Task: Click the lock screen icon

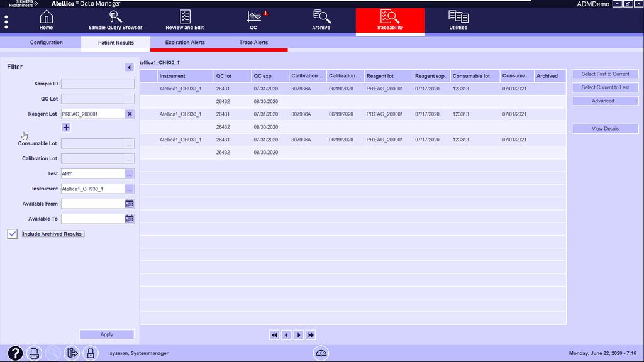Action: (91, 353)
